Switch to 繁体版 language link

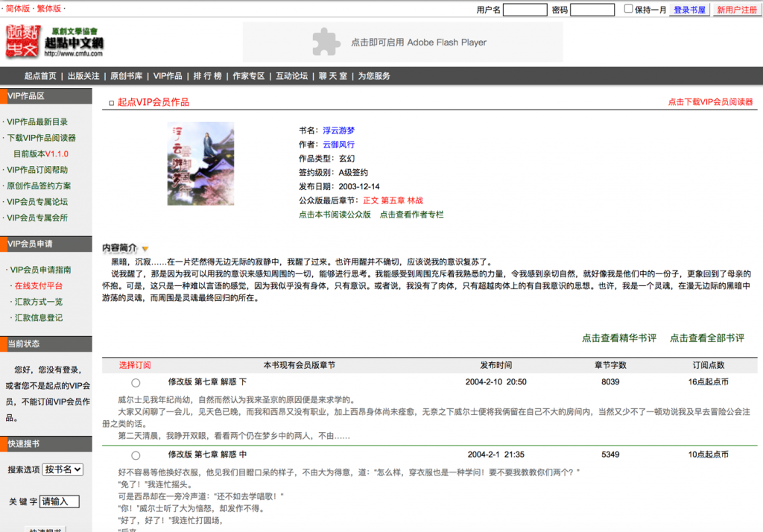pos(49,8)
